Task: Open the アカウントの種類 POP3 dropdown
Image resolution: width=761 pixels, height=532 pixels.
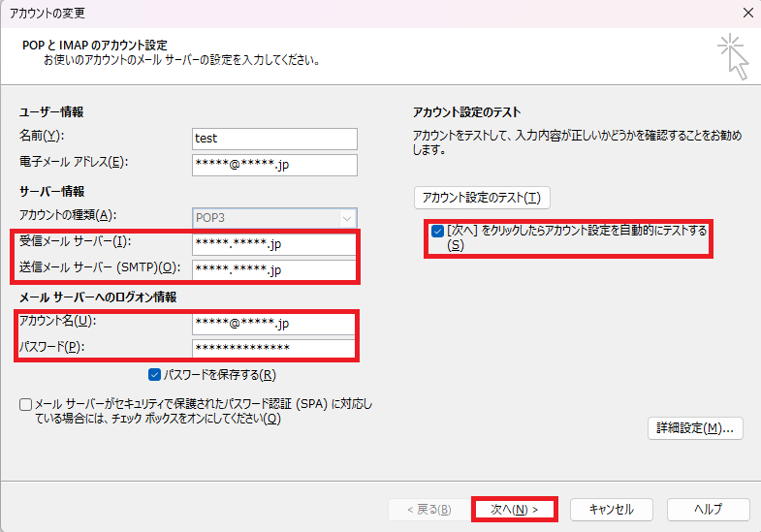Action: pyautogui.click(x=274, y=217)
